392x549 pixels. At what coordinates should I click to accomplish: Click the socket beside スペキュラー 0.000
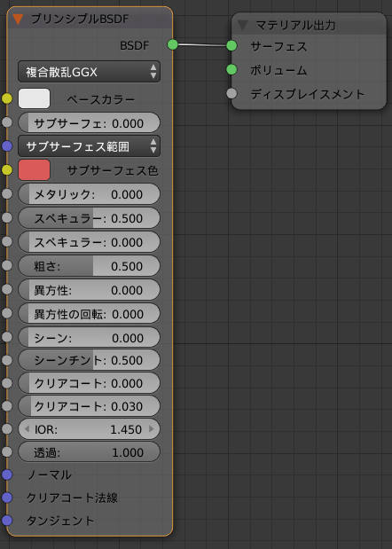point(7,241)
